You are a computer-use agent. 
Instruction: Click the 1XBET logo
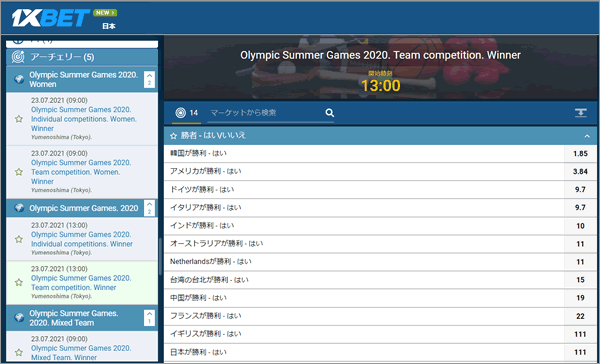click(x=51, y=18)
